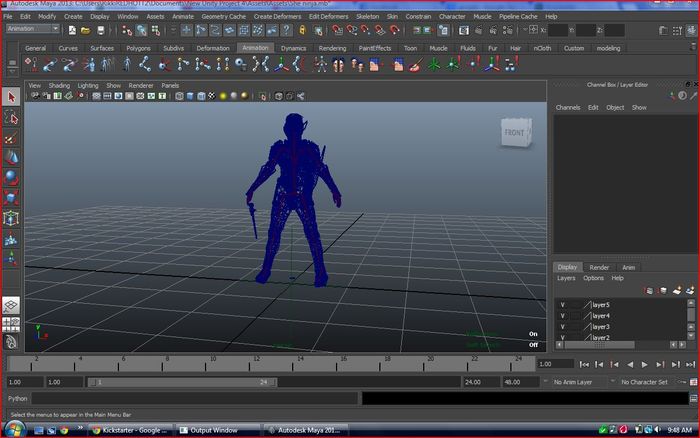Image resolution: width=700 pixels, height=438 pixels.
Task: Open the Pipeline Cache menu
Action: pyautogui.click(x=518, y=17)
